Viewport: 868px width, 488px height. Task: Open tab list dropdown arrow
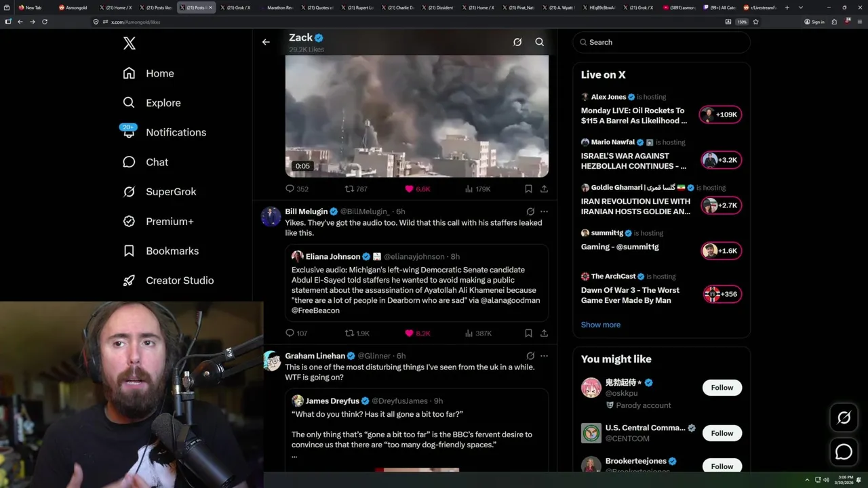(x=801, y=7)
